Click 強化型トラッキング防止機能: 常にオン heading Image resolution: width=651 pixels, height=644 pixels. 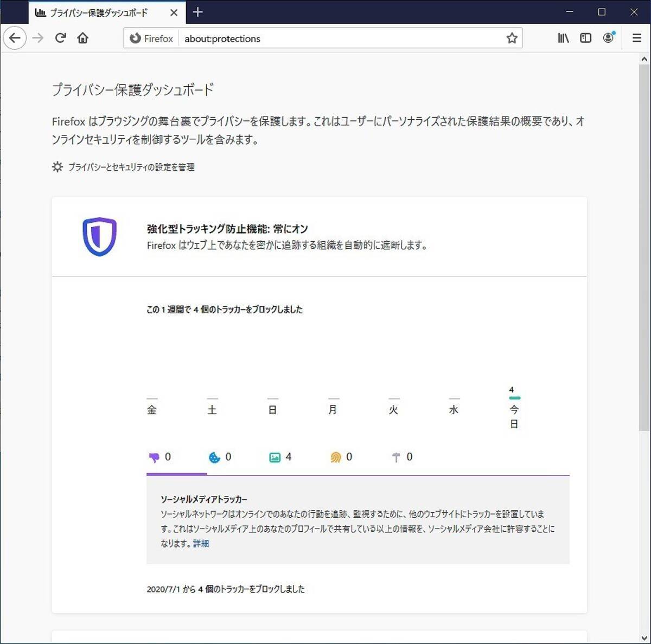point(227,229)
